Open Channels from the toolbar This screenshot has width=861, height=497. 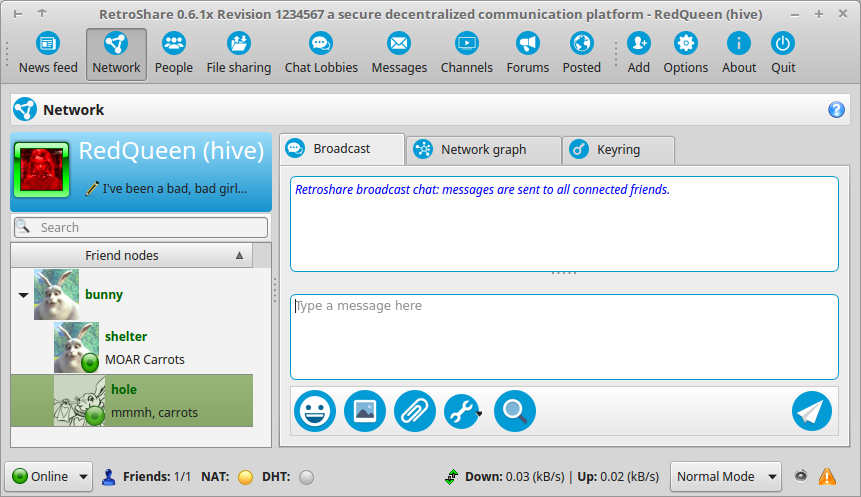tap(467, 54)
